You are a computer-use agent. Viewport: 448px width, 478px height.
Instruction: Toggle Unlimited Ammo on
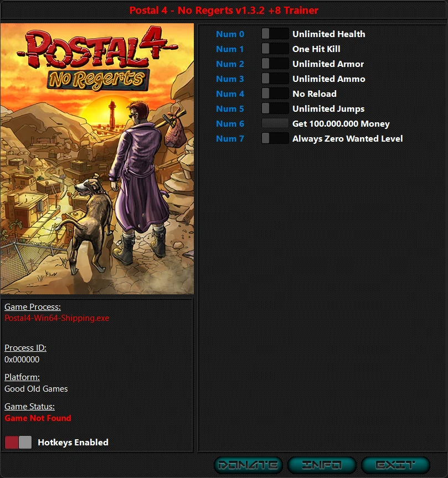tap(275, 79)
